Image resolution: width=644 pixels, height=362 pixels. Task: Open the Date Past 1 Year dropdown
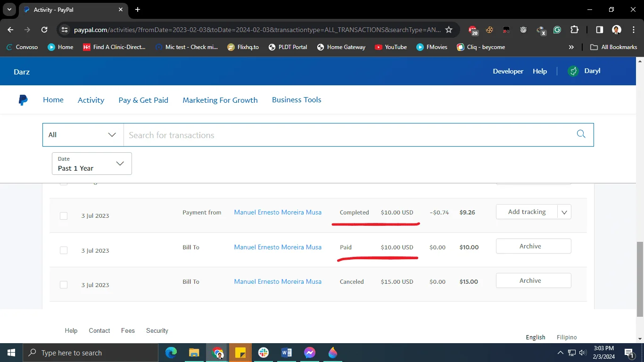tap(92, 164)
